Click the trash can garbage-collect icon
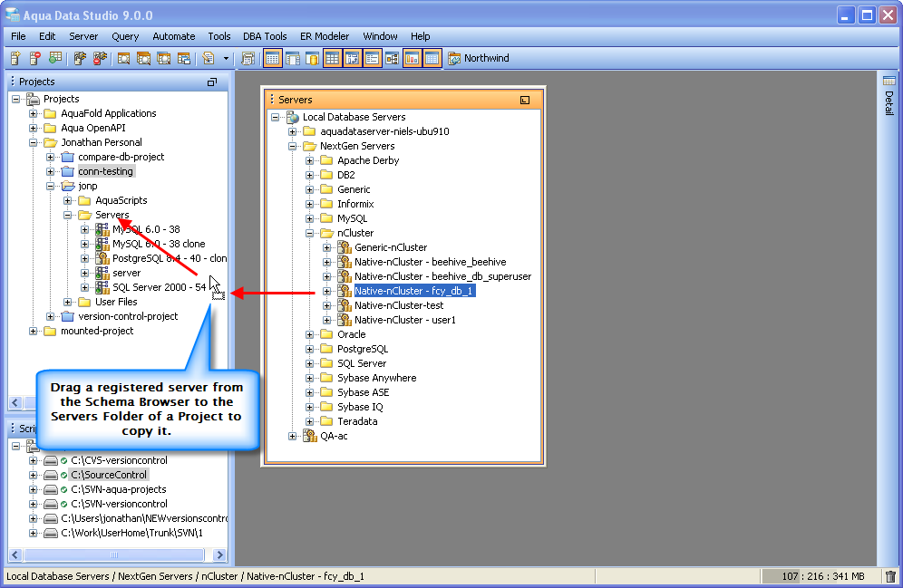 890,576
